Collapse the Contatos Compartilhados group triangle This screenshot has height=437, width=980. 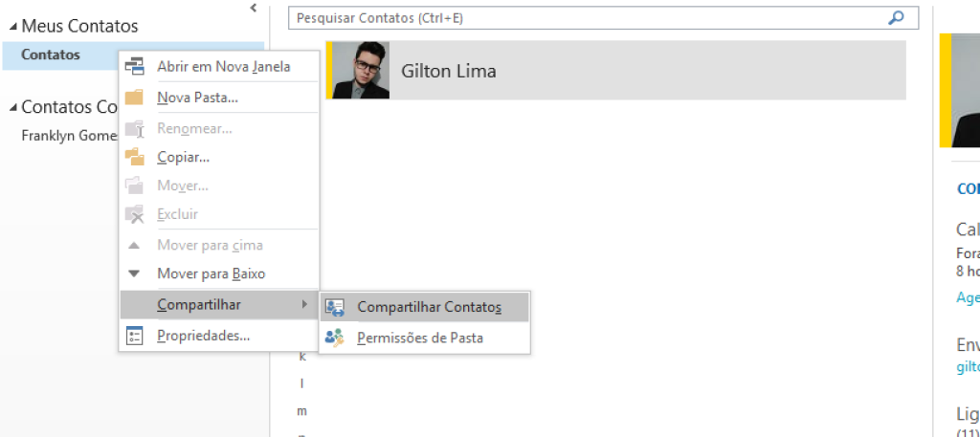13,107
